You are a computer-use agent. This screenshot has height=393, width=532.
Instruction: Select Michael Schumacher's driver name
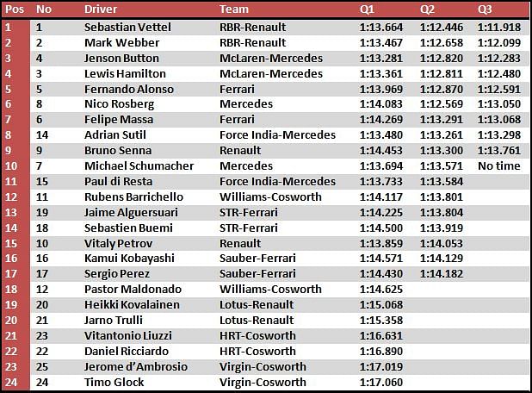[139, 166]
